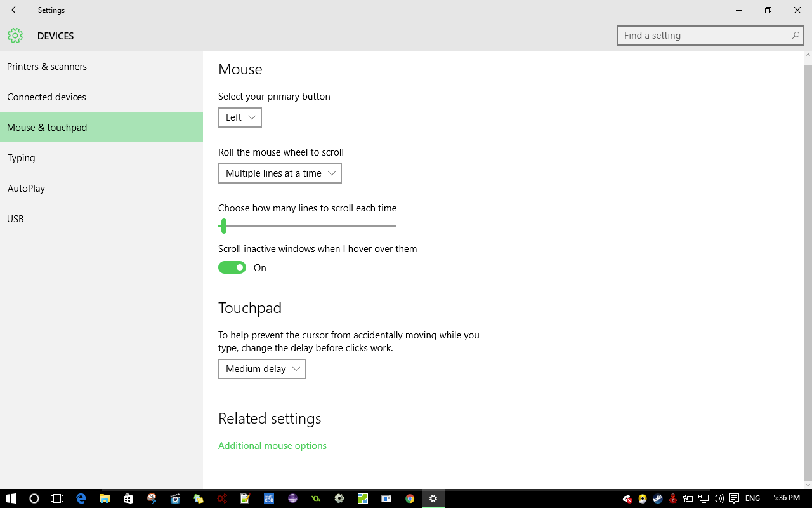The height and width of the screenshot is (508, 812).
Task: Select Printers & scanners in sidebar
Action: tap(47, 67)
